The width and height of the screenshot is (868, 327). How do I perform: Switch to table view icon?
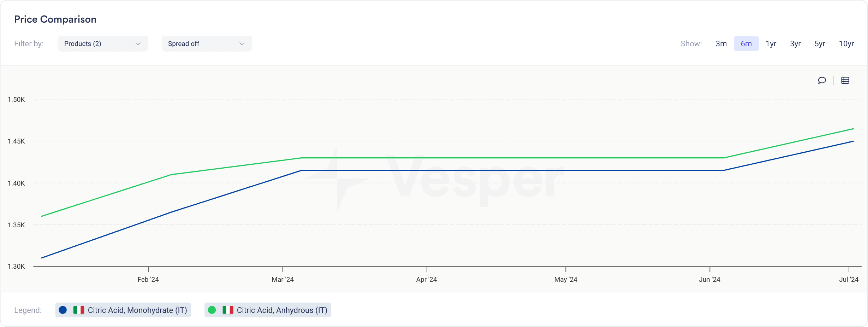point(845,80)
